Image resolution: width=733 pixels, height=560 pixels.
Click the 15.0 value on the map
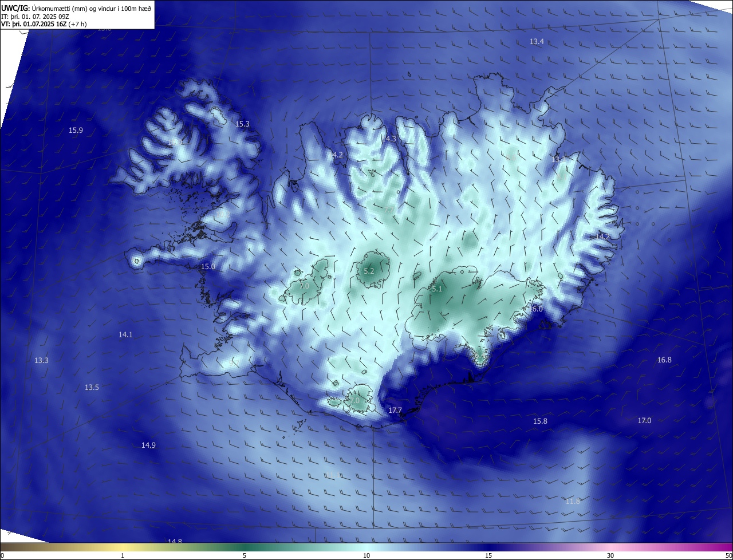coord(208,267)
